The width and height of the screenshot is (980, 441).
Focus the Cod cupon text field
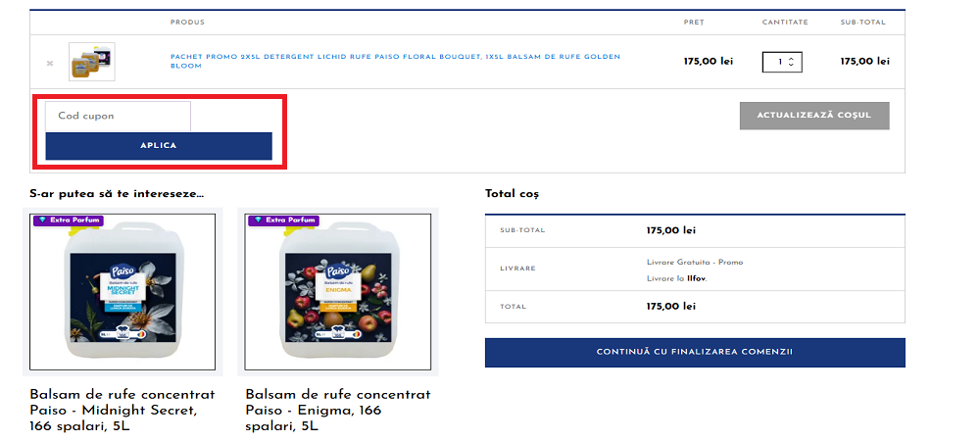119,117
